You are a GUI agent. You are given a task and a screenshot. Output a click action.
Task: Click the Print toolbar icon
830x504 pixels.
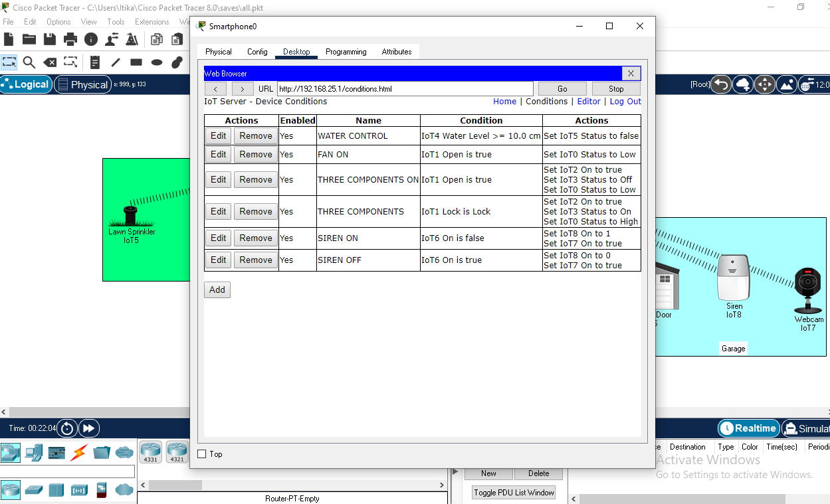70,39
